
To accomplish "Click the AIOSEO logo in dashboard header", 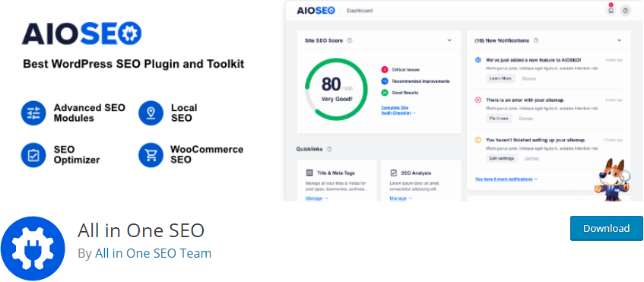I will coord(316,11).
